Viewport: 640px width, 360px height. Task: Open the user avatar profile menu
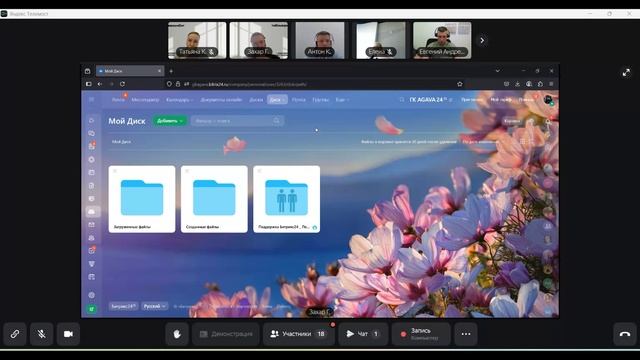click(x=548, y=100)
